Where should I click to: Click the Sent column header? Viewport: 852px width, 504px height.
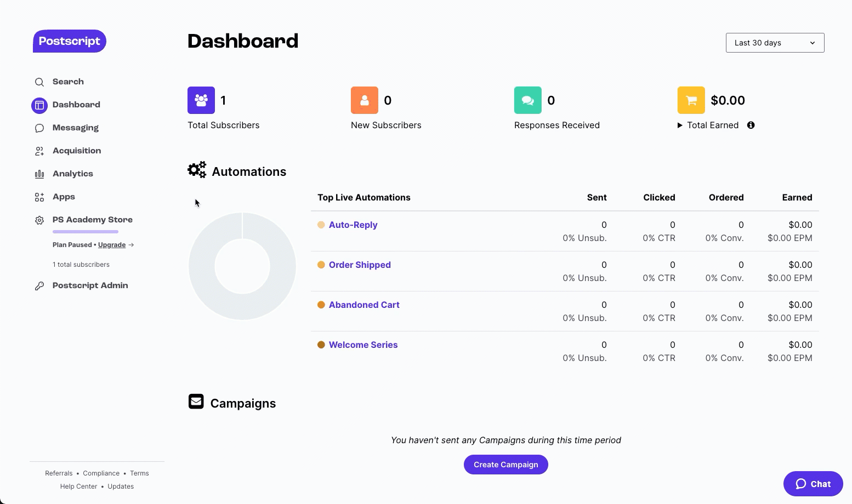coord(597,197)
